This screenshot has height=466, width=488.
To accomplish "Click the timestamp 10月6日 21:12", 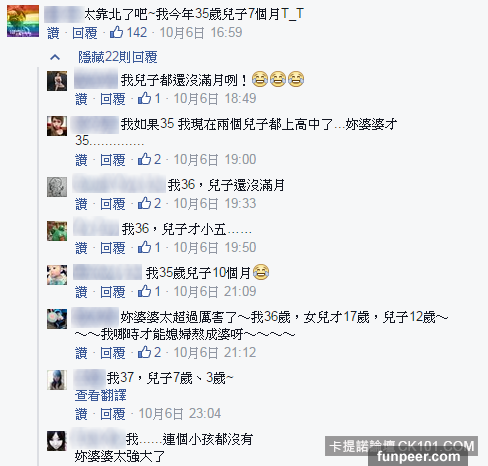I will [215, 353].
